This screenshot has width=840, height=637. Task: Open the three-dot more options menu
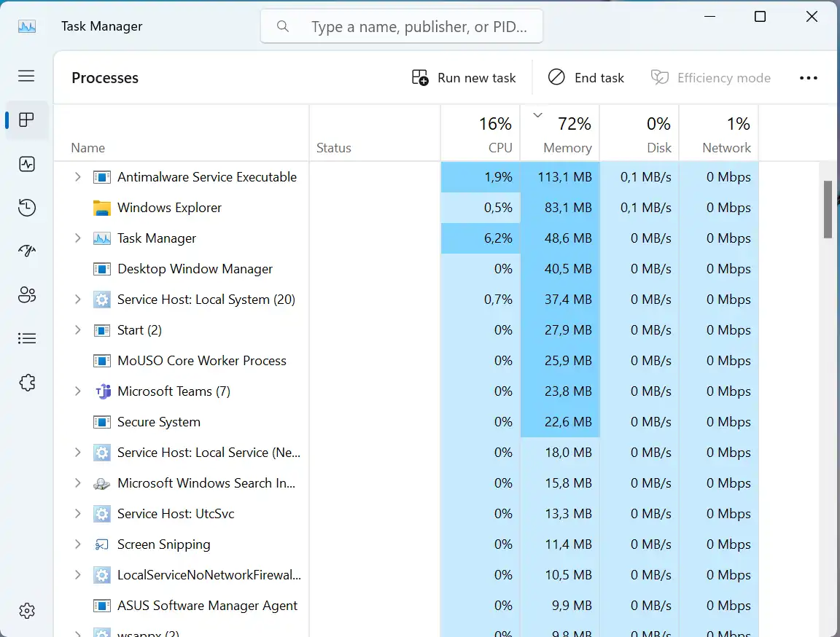point(809,78)
